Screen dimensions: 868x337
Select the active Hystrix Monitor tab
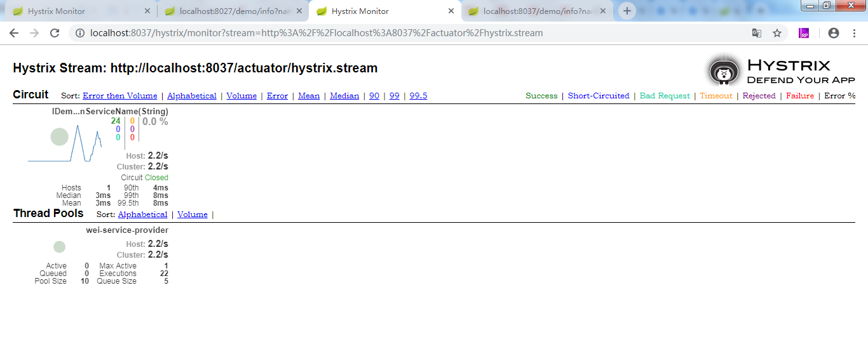coord(384,11)
